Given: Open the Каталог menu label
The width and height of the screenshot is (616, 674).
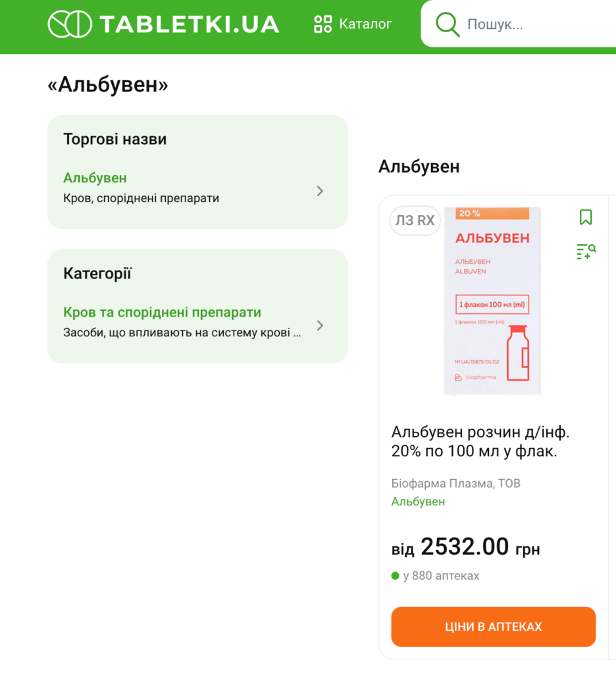Looking at the screenshot, I should tap(365, 24).
